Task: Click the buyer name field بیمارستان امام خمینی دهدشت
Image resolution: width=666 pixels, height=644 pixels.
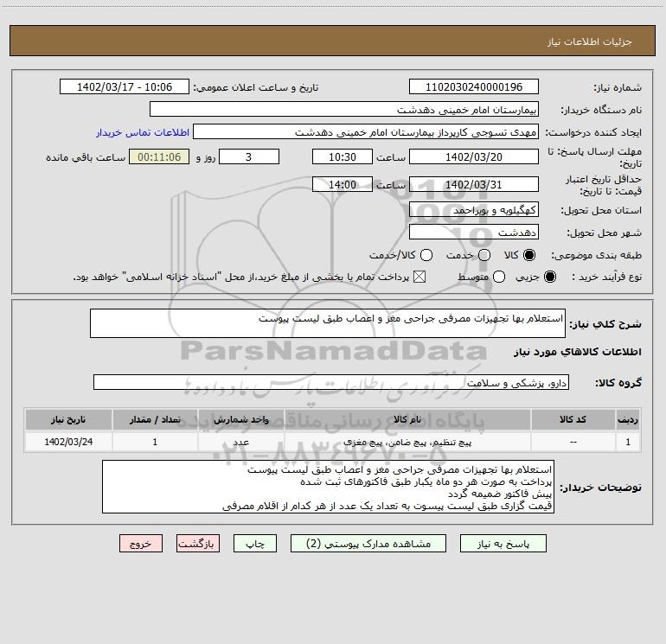Action: pyautogui.click(x=344, y=109)
